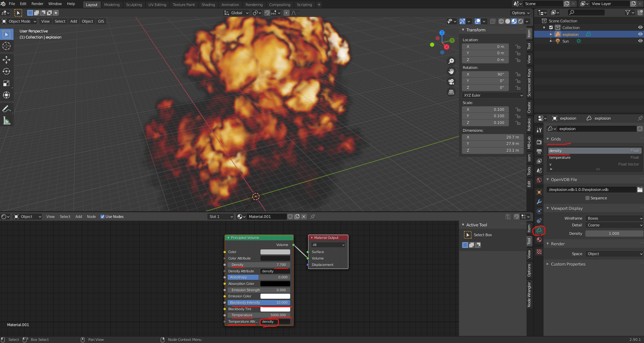This screenshot has width=644, height=343.
Task: Click the Emission Color white swatch
Action: pos(275,296)
